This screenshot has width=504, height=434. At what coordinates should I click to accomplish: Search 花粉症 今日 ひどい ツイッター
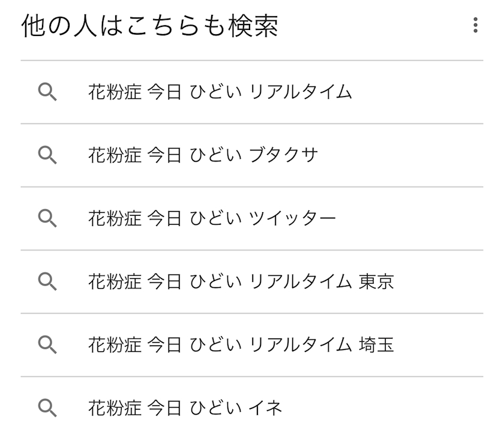(212, 218)
